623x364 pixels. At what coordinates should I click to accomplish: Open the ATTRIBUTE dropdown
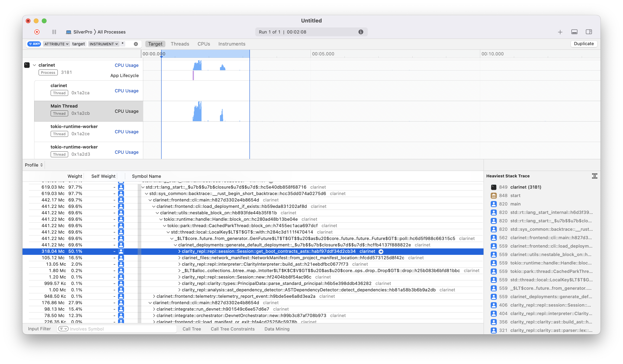pos(56,44)
